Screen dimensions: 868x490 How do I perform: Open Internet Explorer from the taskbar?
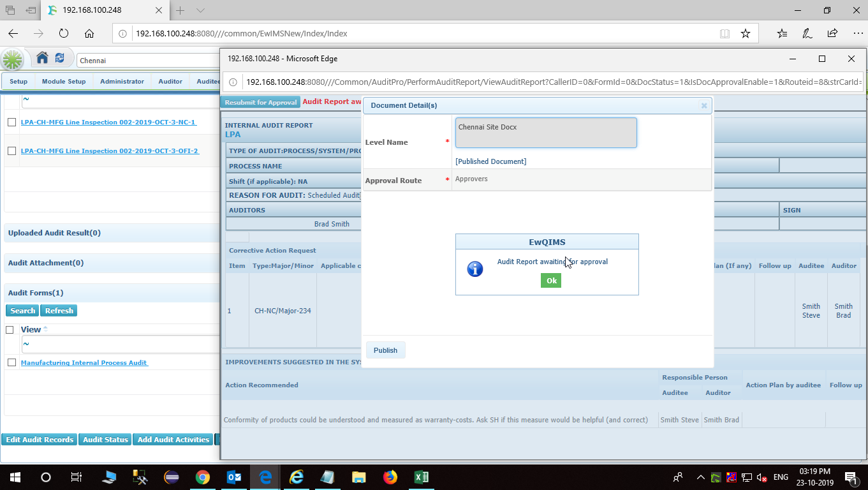tap(297, 477)
